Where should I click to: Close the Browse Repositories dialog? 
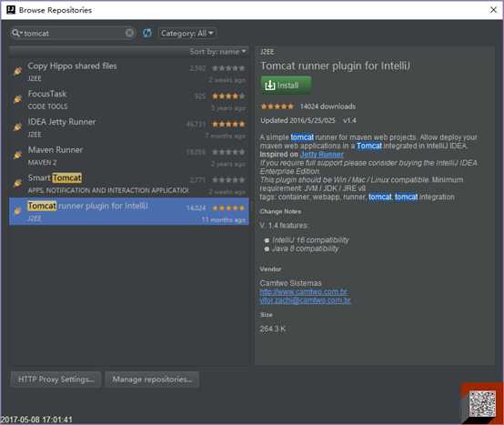pyautogui.click(x=493, y=10)
